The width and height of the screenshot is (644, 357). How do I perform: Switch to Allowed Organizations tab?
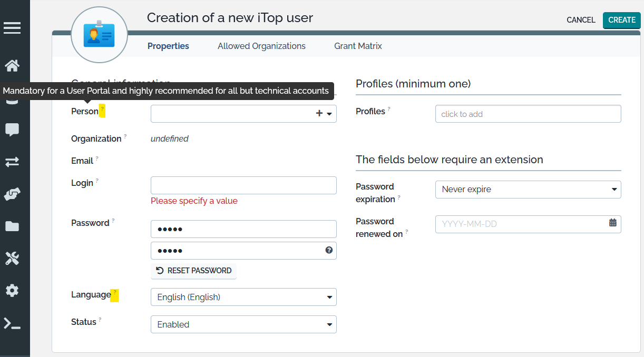tap(261, 46)
